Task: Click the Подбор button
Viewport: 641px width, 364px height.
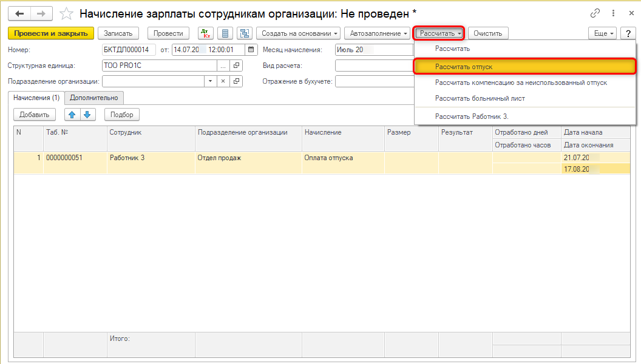Action: [x=121, y=114]
